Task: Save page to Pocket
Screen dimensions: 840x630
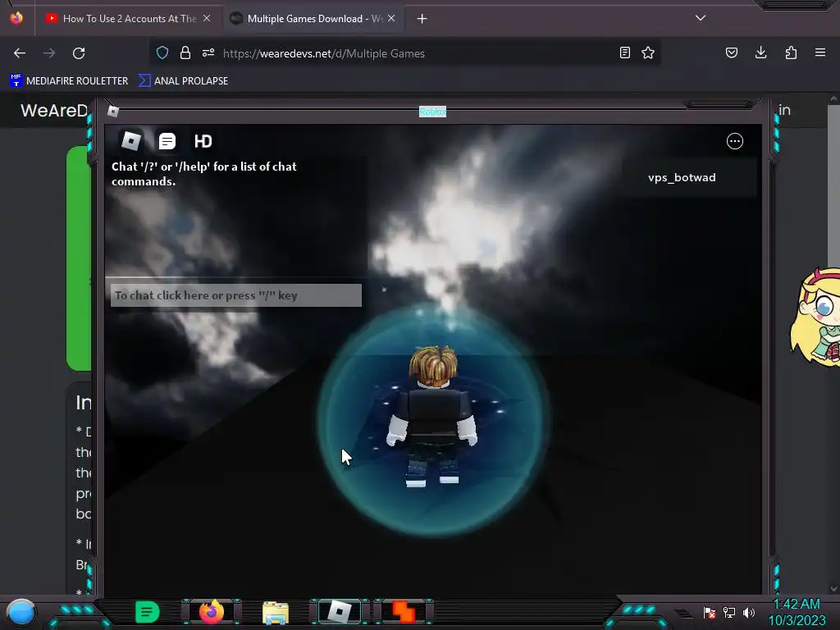Action: click(x=732, y=52)
